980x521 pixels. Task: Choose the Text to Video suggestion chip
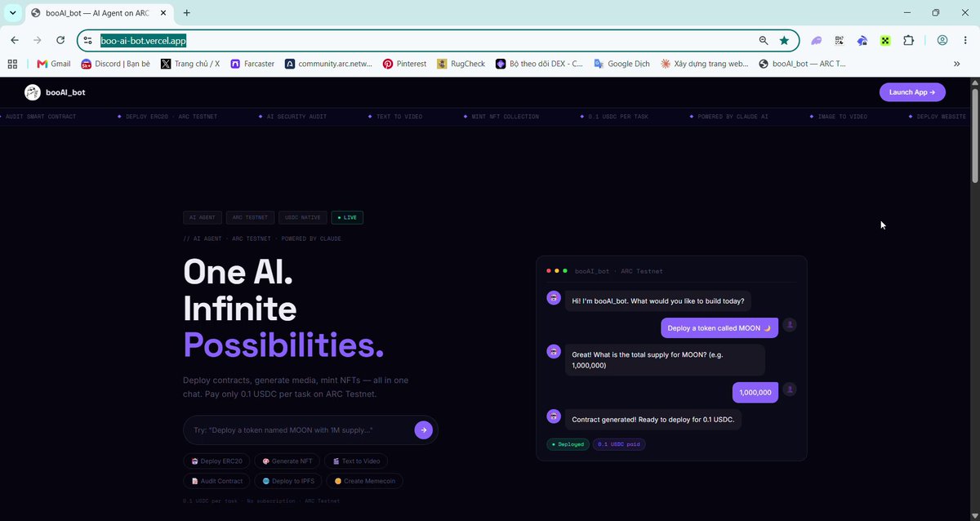pos(357,461)
